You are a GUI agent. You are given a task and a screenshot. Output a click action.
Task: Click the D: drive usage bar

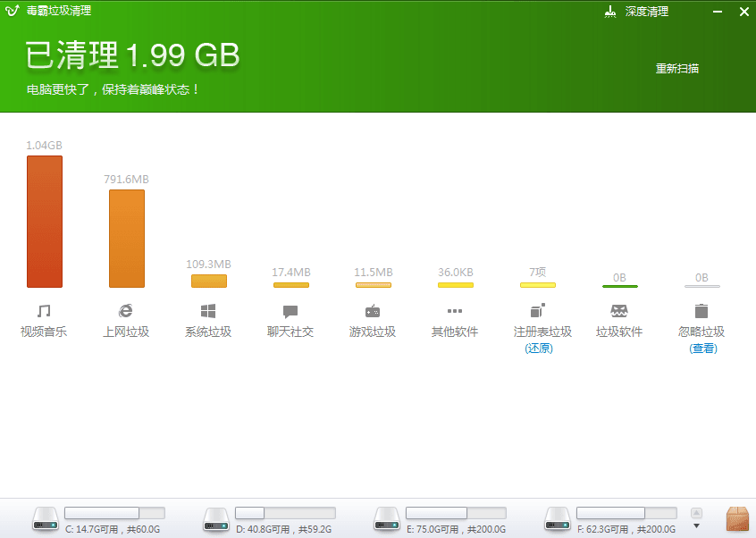[285, 513]
